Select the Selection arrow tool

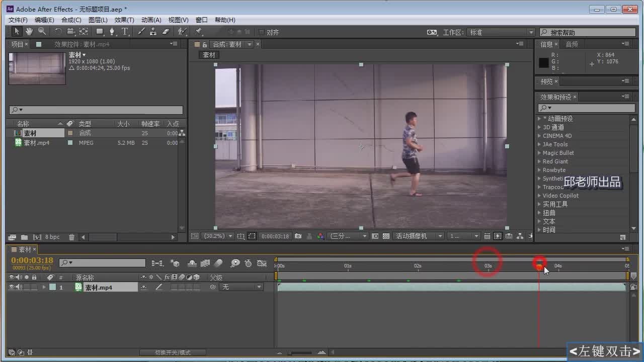pos(17,31)
